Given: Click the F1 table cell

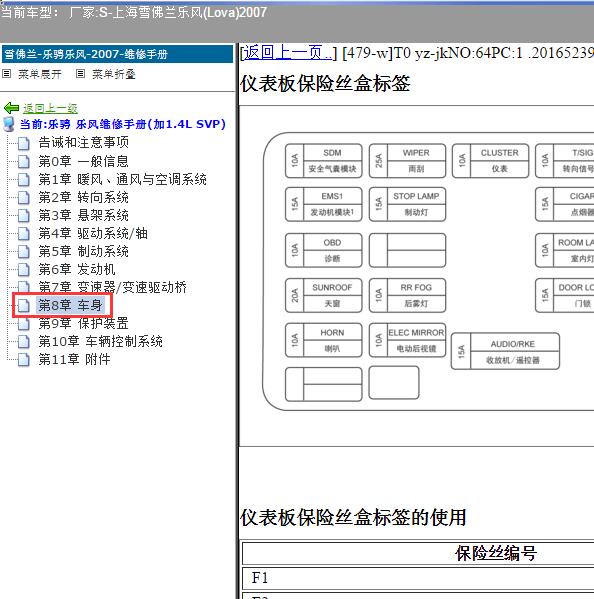Looking at the screenshot, I should pyautogui.click(x=418, y=578).
